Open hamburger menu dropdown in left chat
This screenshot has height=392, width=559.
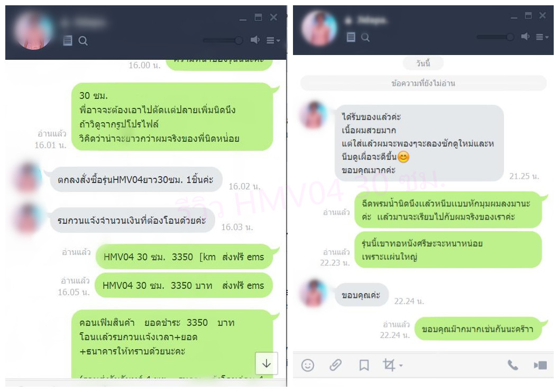(x=273, y=40)
